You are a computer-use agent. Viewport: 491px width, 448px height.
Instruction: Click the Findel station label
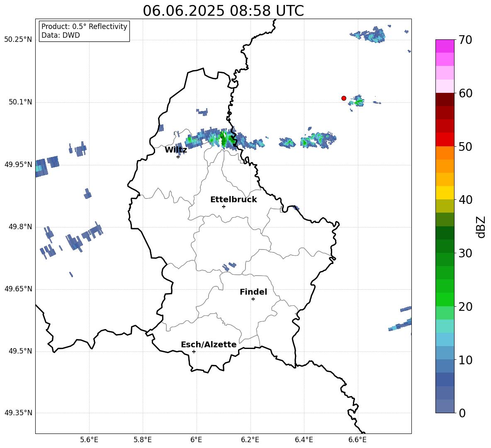[x=253, y=292]
